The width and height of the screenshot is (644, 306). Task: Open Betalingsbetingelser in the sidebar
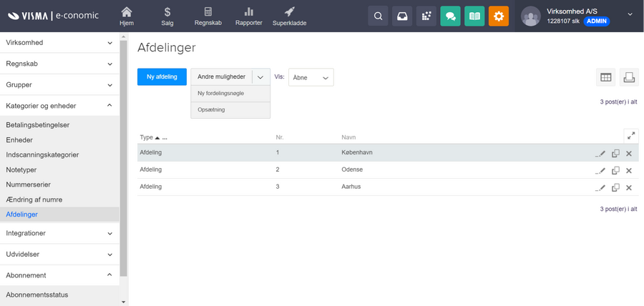37,124
